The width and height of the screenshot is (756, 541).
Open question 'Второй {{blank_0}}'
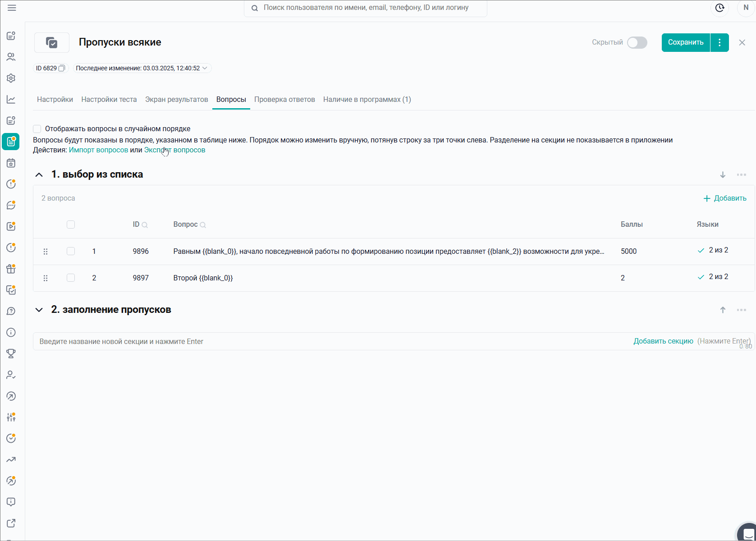(203, 278)
